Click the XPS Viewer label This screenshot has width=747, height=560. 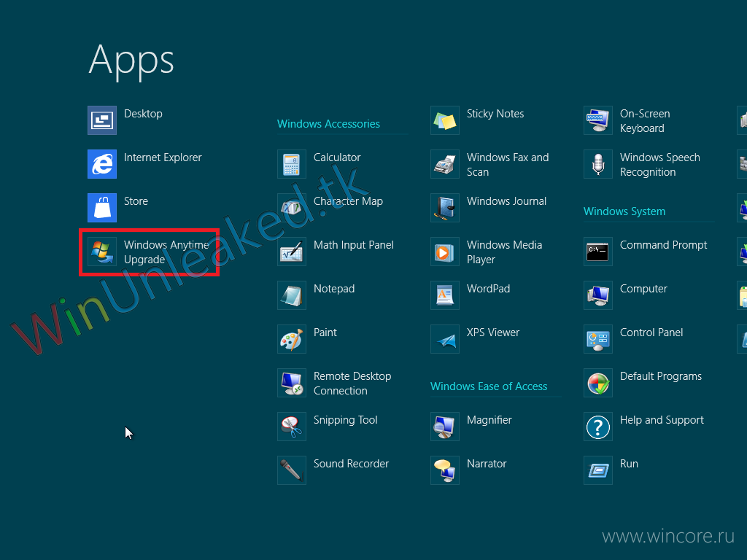[493, 332]
